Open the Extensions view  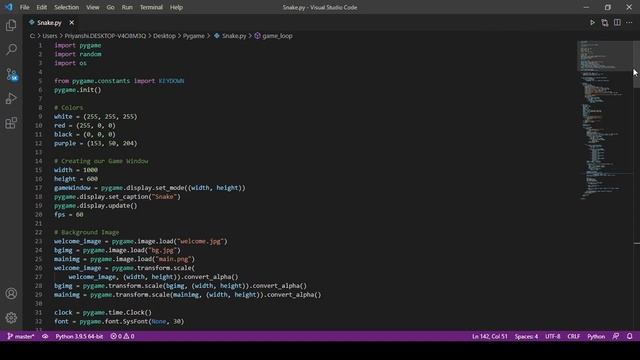(11, 123)
